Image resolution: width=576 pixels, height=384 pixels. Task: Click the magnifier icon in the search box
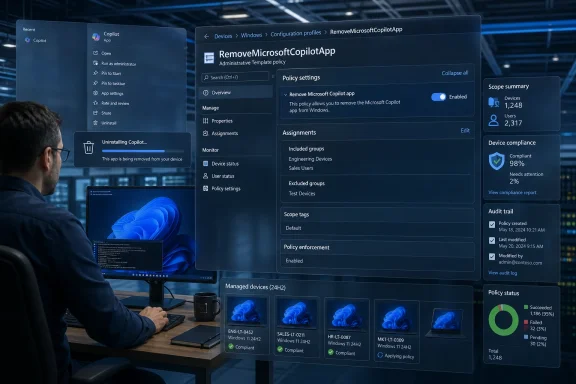[x=206, y=78]
